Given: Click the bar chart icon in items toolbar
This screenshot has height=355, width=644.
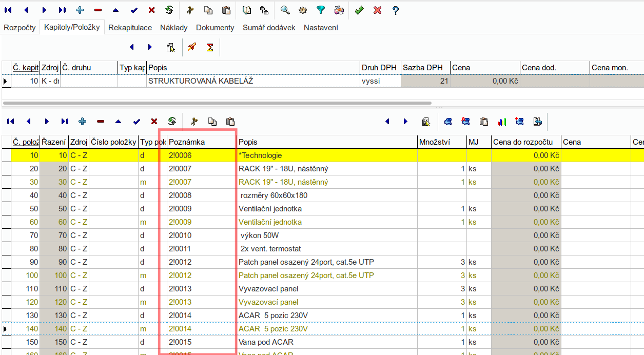Looking at the screenshot, I should [x=502, y=122].
